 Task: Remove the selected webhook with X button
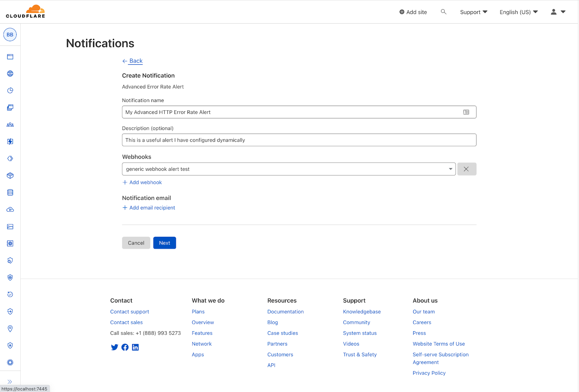pyautogui.click(x=466, y=169)
